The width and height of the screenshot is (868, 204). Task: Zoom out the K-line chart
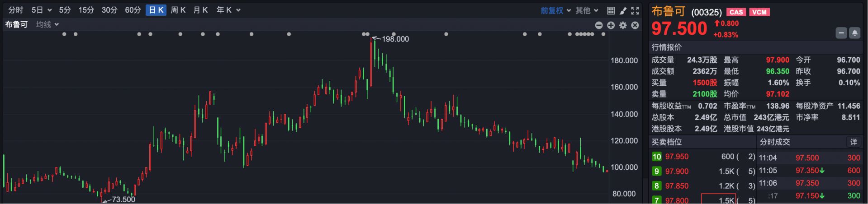tap(599, 25)
